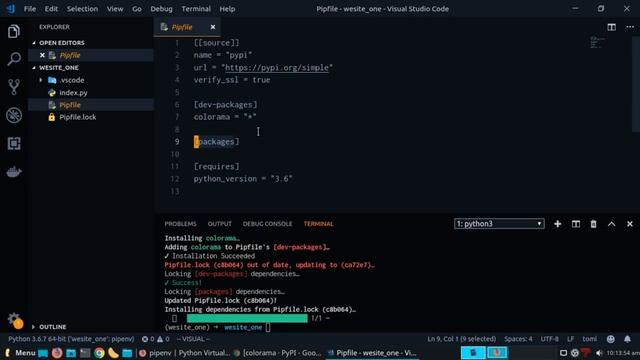Expand the .vscode folder

[72, 80]
